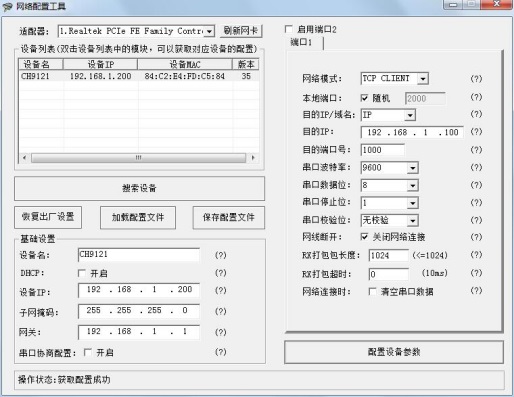
Task: Open 目的IP/域名 type dropdown
Action: click(x=410, y=115)
